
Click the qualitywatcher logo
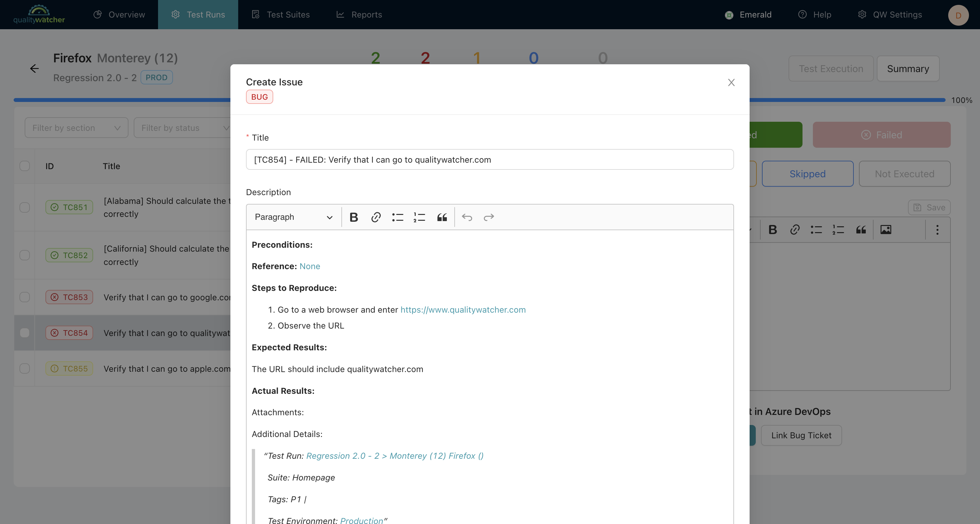pyautogui.click(x=39, y=15)
